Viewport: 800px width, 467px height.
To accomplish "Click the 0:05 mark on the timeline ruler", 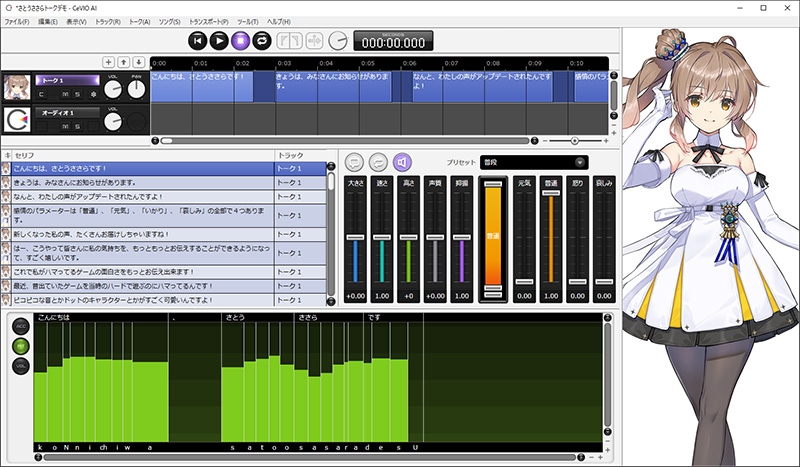I will (x=367, y=63).
